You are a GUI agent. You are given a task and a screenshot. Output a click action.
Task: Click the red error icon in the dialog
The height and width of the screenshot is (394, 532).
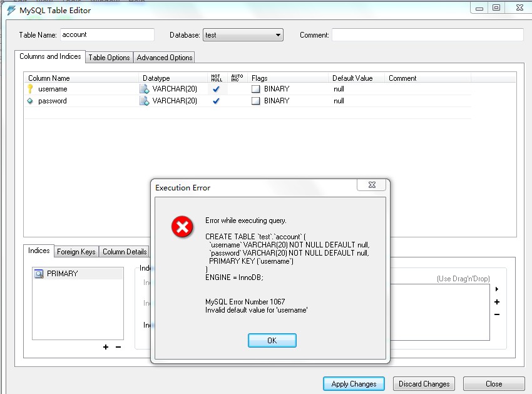182,227
